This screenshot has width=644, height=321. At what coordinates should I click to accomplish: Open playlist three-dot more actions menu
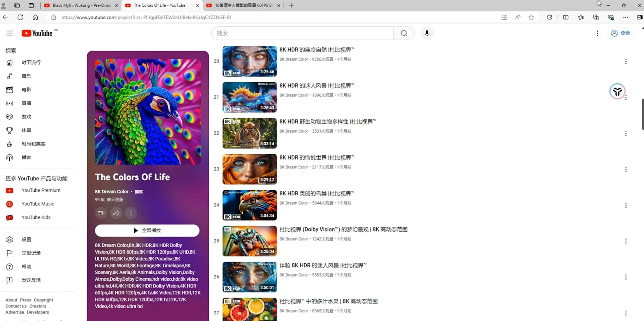131,213
